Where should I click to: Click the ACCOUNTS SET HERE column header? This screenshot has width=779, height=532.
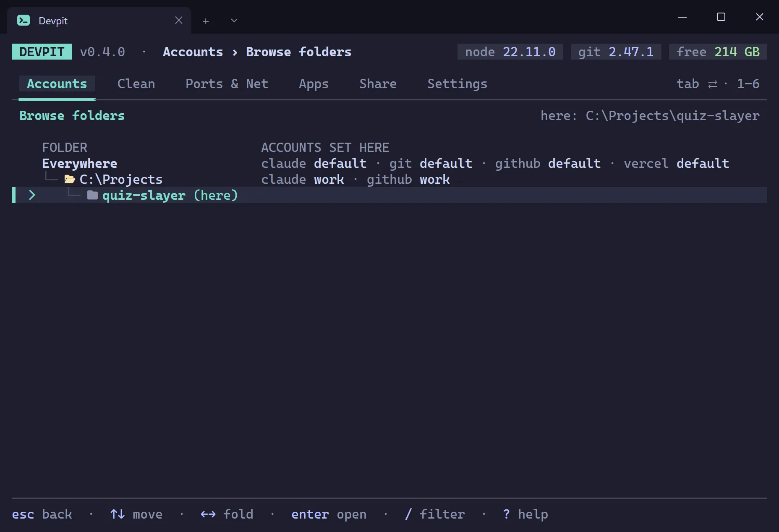tap(325, 147)
